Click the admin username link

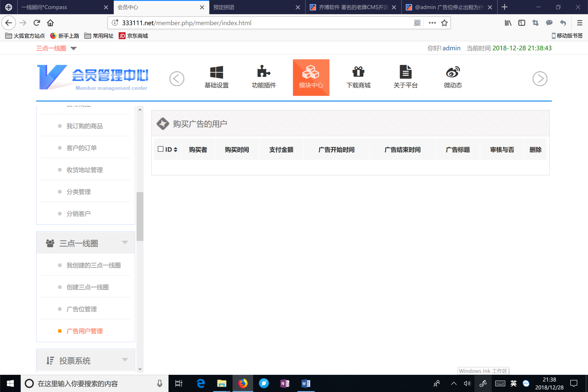[x=451, y=48]
